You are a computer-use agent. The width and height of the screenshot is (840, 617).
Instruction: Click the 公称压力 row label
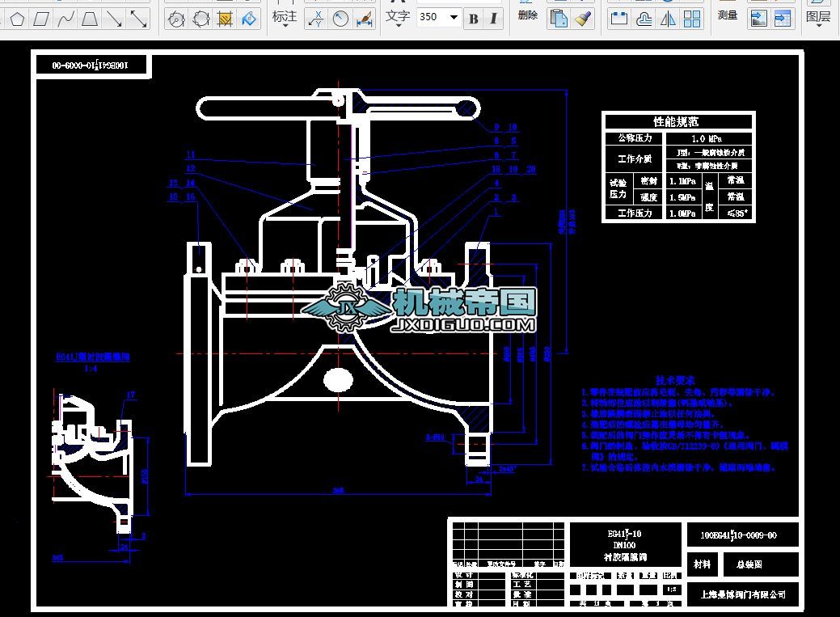(x=635, y=137)
